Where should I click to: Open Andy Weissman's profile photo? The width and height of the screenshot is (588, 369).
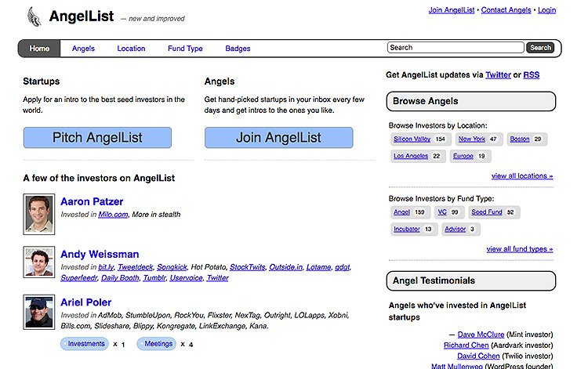coord(39,262)
